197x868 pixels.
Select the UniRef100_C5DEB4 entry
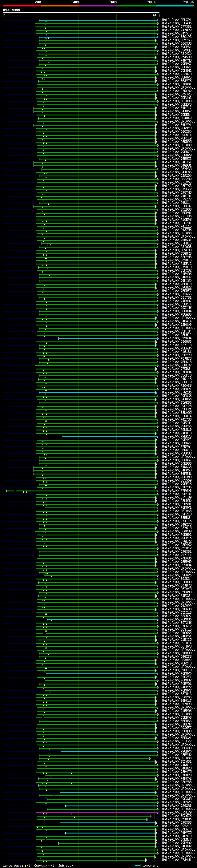click(176, 115)
